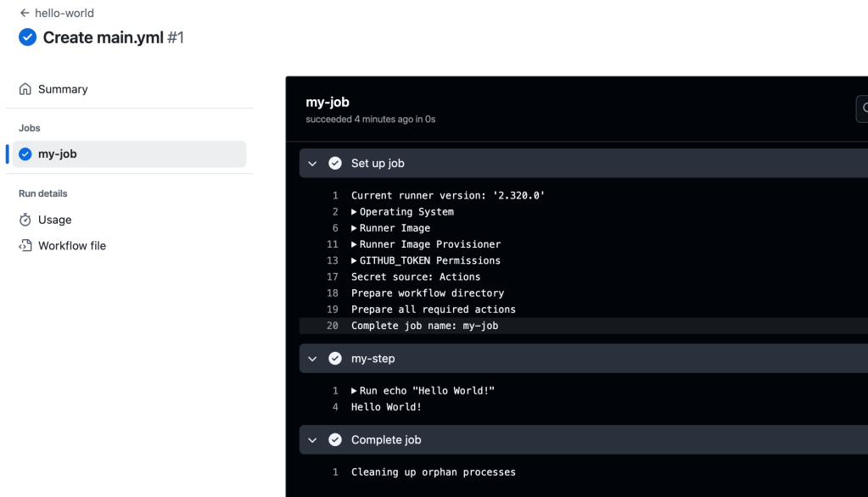Click the Set up job success checkmark icon
The height and width of the screenshot is (497, 868).
[335, 164]
